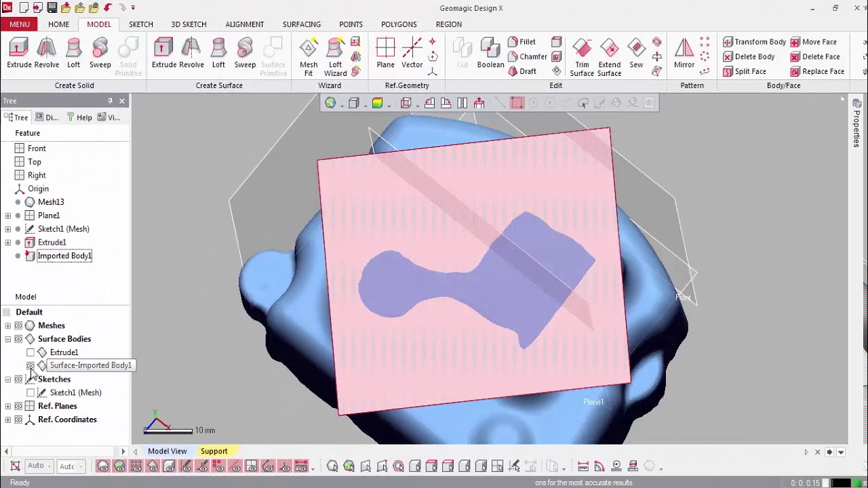Select the Loft tool in Create Solid
Image resolution: width=868 pixels, height=488 pixels.
pyautogui.click(x=73, y=53)
